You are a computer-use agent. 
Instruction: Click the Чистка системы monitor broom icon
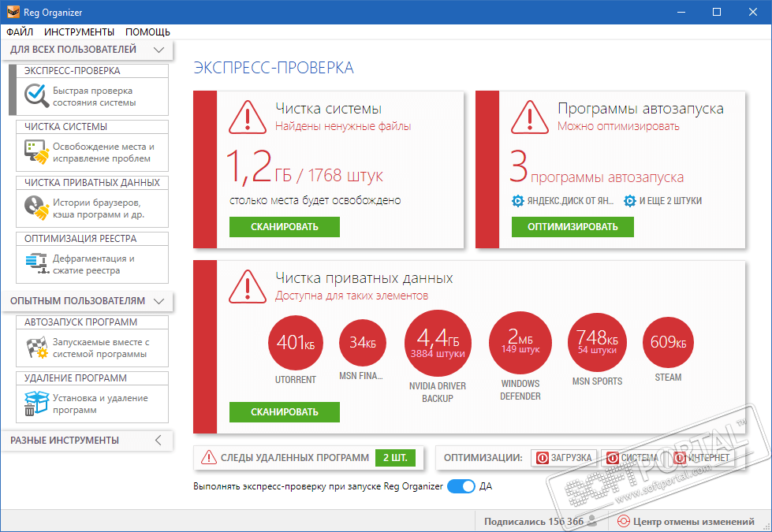click(37, 151)
